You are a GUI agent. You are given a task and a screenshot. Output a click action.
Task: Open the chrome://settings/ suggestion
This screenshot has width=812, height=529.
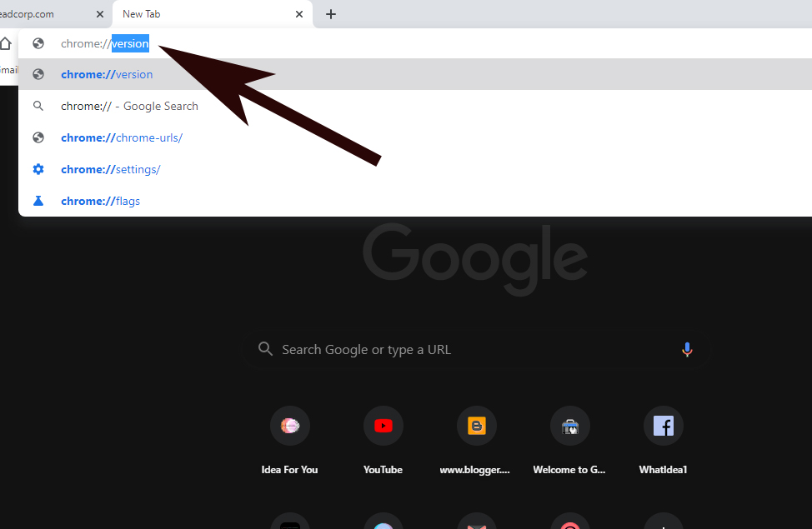[x=414, y=169]
